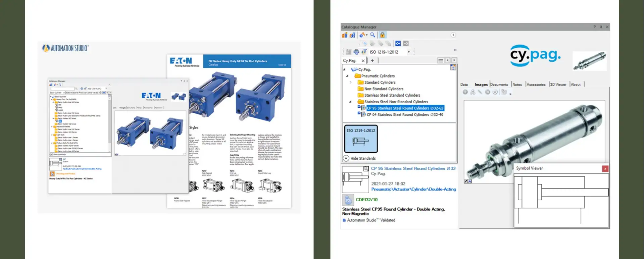
Task: Click the CDEI32/10 part number
Action: [366, 200]
